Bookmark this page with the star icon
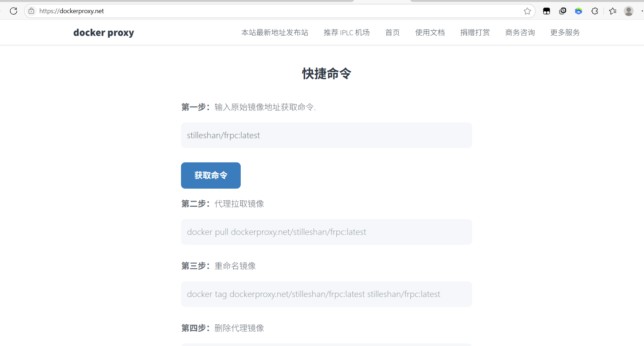Image resolution: width=644 pixels, height=346 pixels. coord(527,11)
